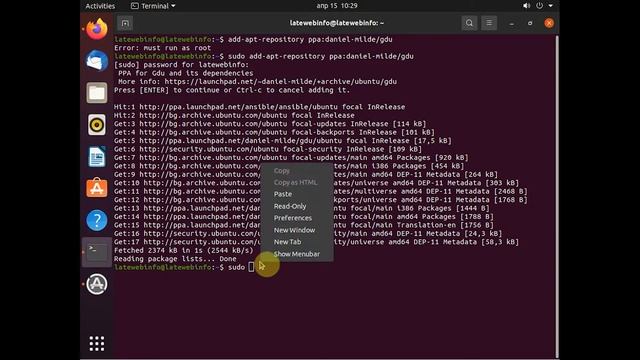Open the Terminal app menu in top bar
Image resolution: width=640 pixels, height=360 pixels.
tap(153, 6)
